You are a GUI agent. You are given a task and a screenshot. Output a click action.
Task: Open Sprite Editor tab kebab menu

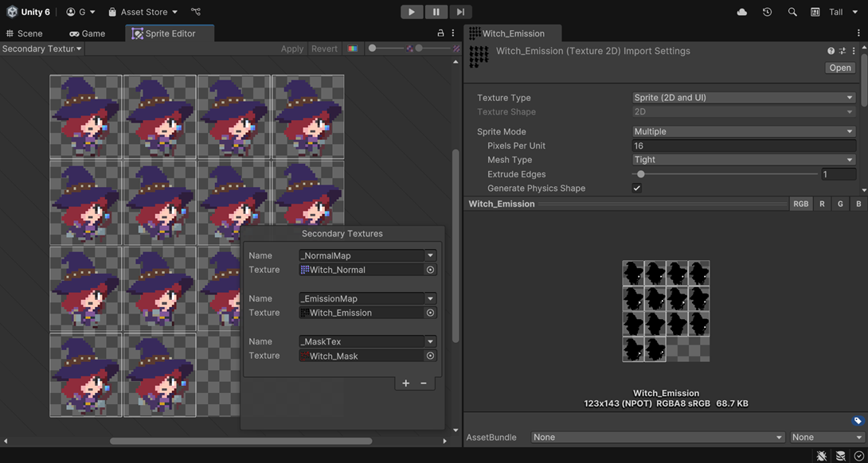pos(453,33)
